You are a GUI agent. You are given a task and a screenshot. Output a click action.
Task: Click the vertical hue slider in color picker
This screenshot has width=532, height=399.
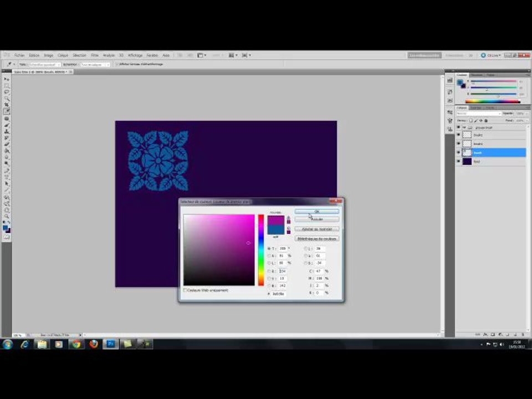(261, 250)
